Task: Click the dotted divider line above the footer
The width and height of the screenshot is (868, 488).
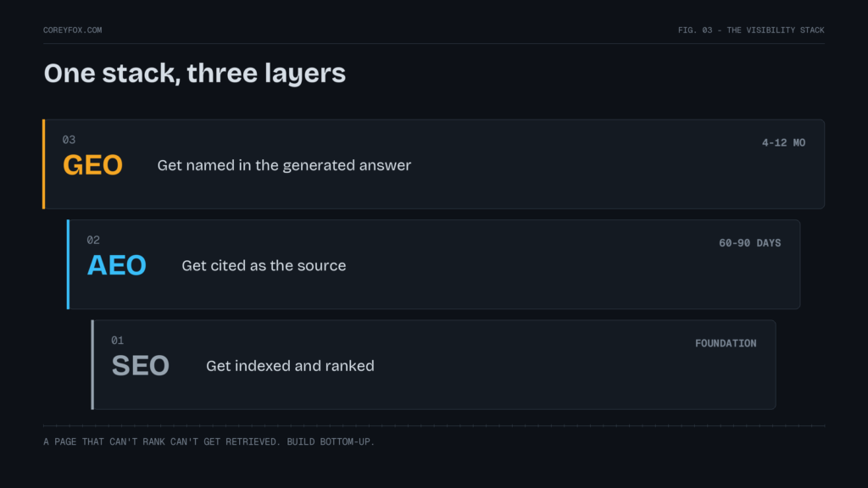Action: tap(434, 425)
